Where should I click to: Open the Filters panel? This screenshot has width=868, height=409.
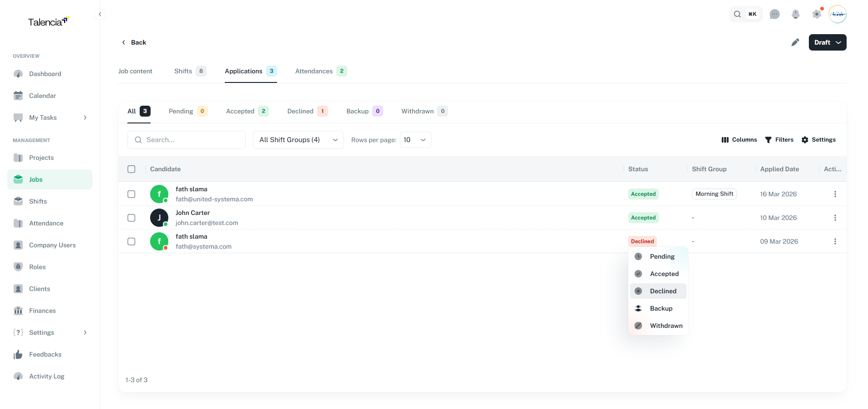pyautogui.click(x=779, y=140)
